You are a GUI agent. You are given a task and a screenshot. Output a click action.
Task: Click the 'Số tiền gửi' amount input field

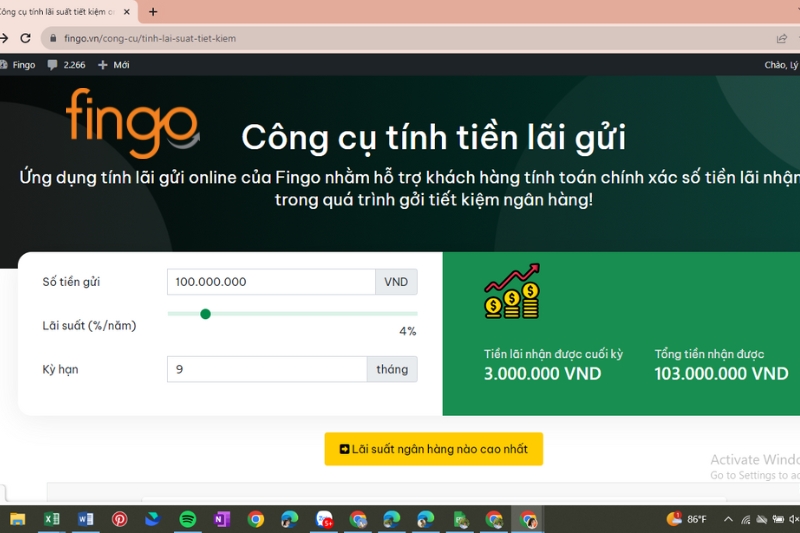click(x=271, y=282)
